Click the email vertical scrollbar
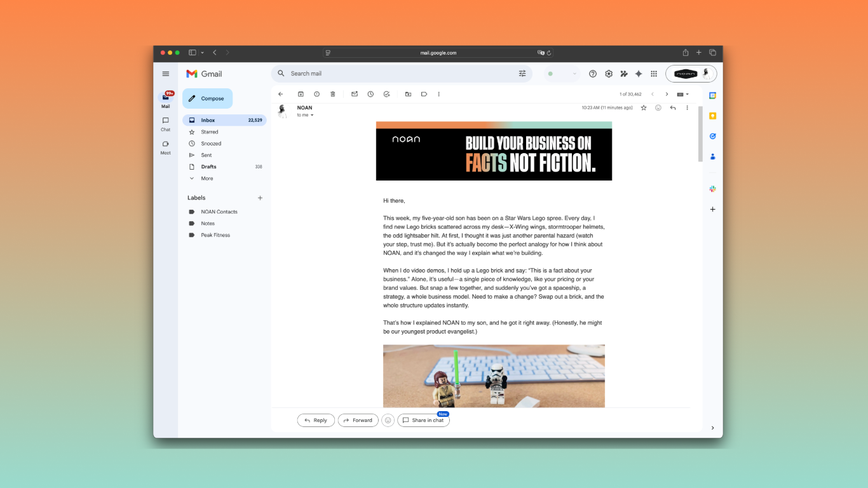Image resolution: width=868 pixels, height=488 pixels. [700, 135]
